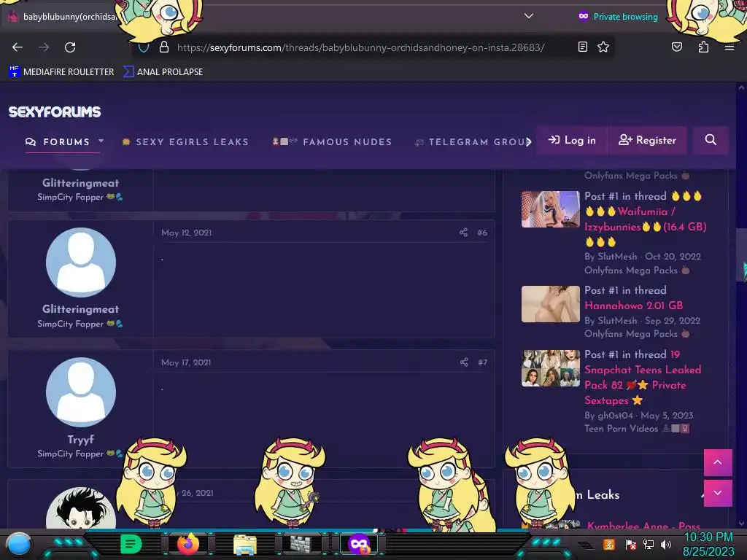Screen dimensions: 747x560
Task: Expand the list all tabs dropdown
Action: pos(528,16)
